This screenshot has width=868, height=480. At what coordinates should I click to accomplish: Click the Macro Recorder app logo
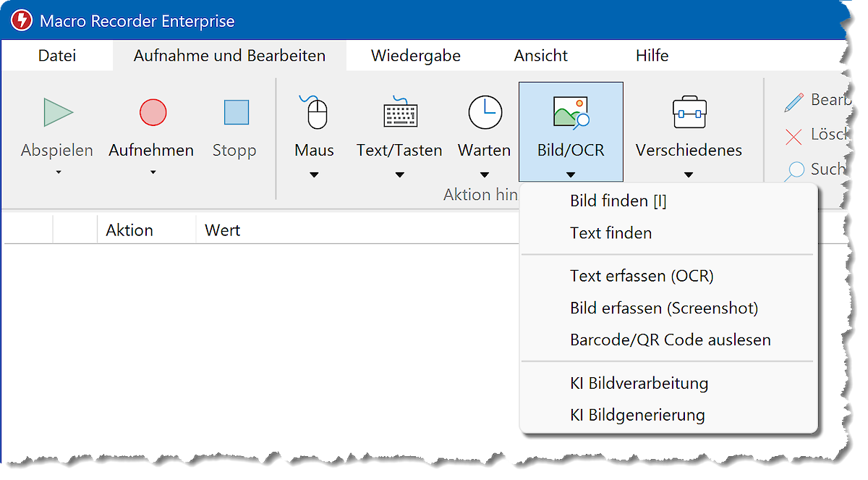pyautogui.click(x=22, y=21)
